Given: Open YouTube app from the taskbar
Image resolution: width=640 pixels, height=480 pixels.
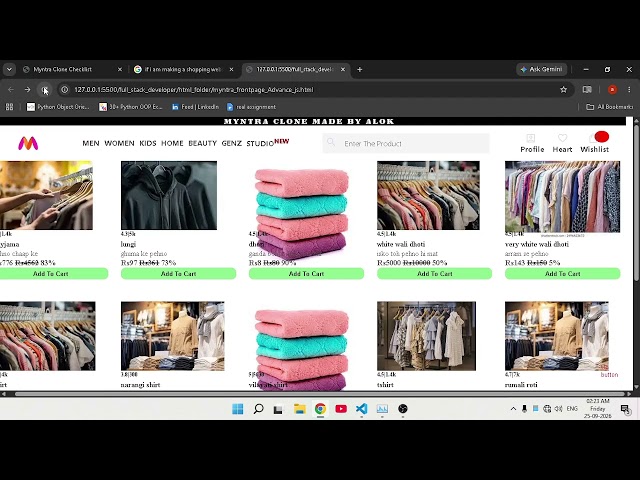Looking at the screenshot, I should pyautogui.click(x=341, y=409).
